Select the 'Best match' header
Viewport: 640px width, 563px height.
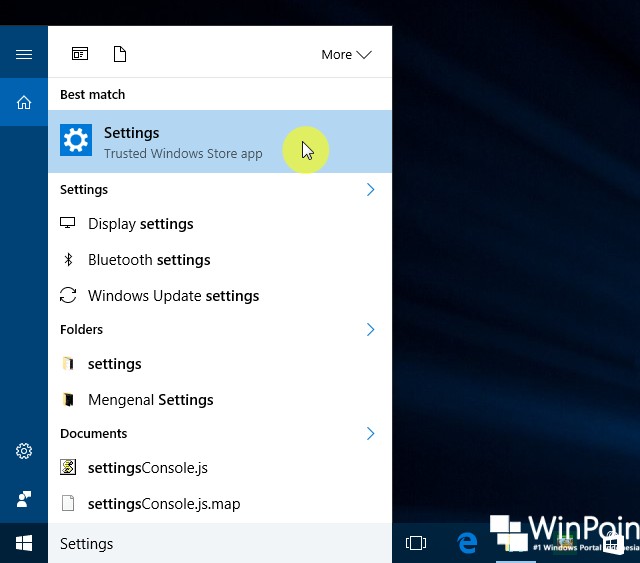pos(93,94)
